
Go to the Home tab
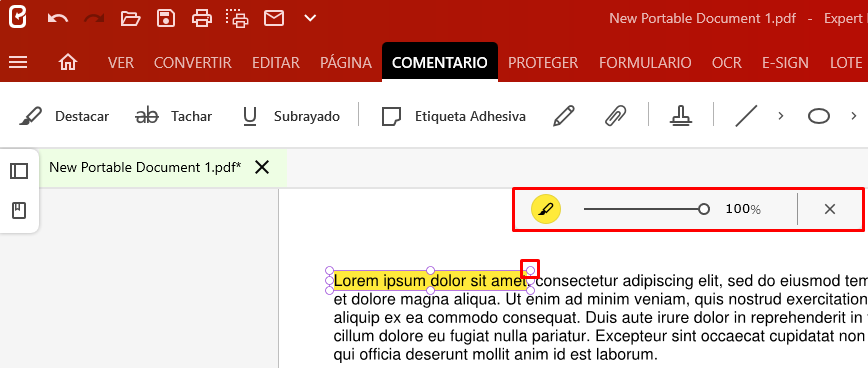tap(68, 63)
